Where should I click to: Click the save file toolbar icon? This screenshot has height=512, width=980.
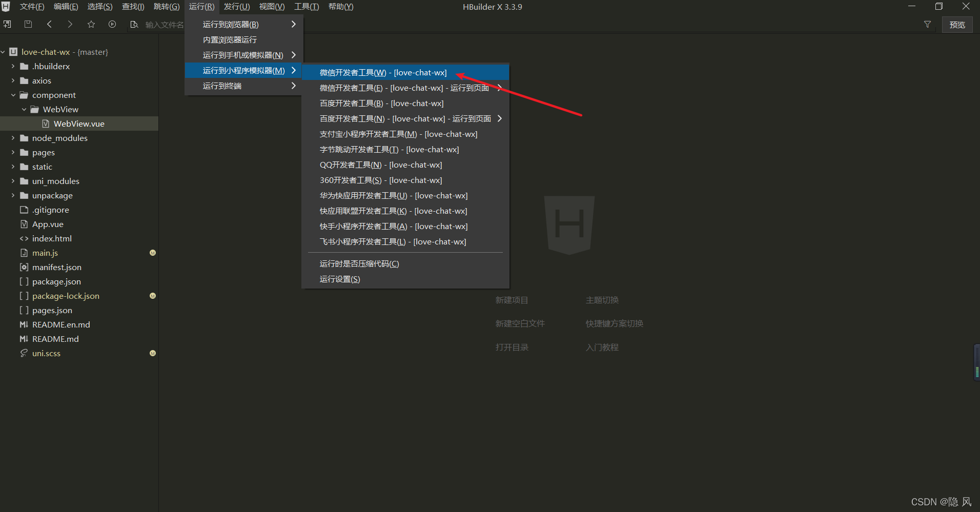tap(28, 24)
